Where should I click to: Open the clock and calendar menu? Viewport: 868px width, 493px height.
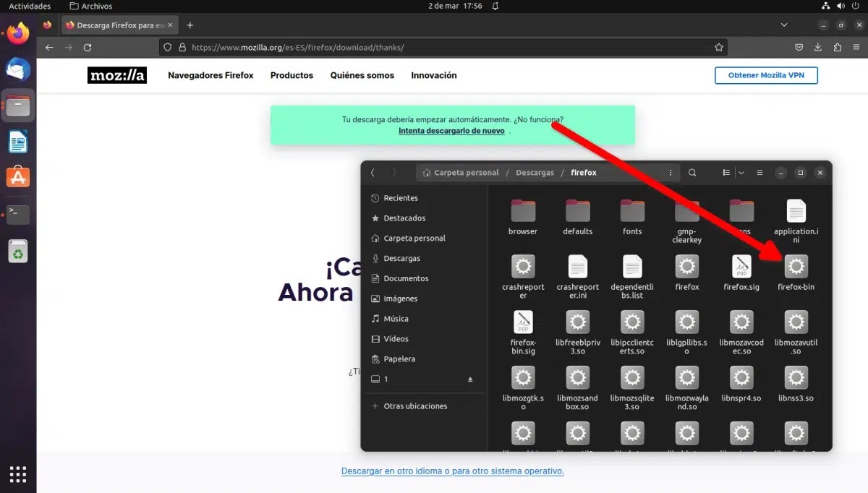click(x=455, y=6)
